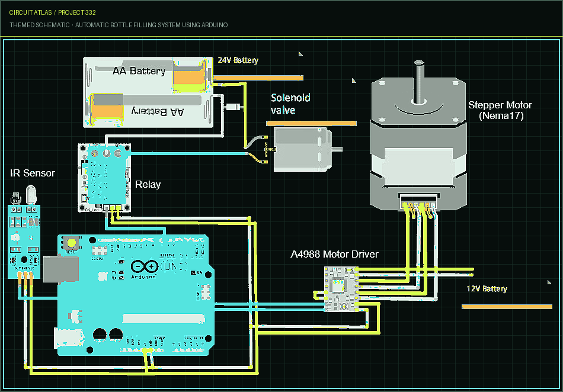Click the Arduino reset button
This screenshot has width=563, height=392.
click(71, 243)
